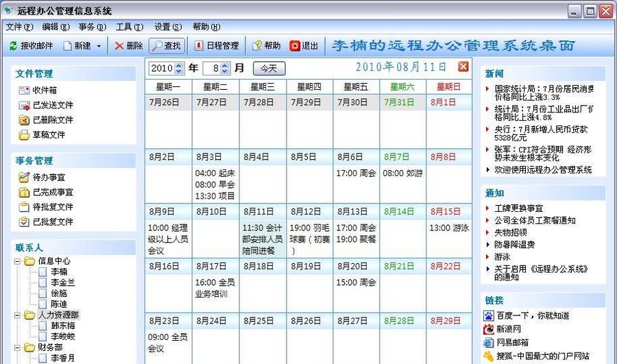Open the 帮助 menu in menu bar
Image resolution: width=617 pixels, height=364 pixels.
(206, 27)
